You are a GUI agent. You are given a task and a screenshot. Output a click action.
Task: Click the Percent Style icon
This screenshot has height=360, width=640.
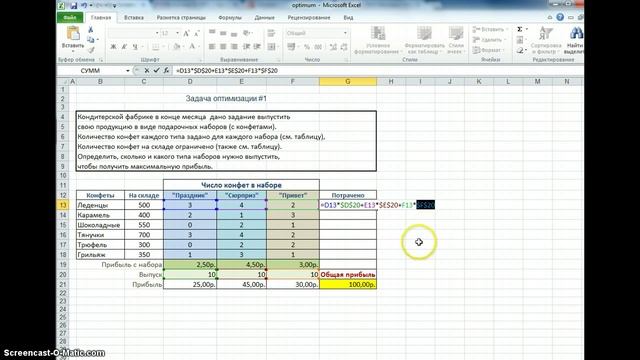pyautogui.click(x=307, y=47)
